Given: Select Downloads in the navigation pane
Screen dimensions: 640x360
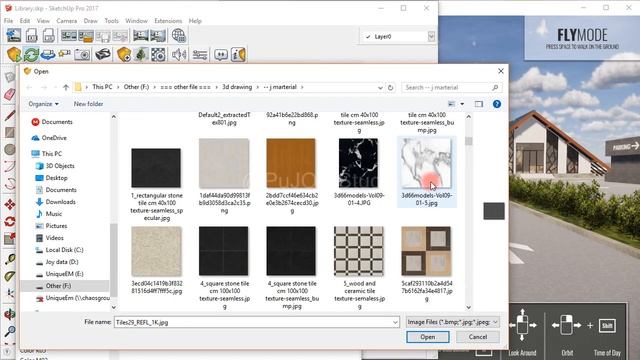Looking at the screenshot, I should pos(60,202).
